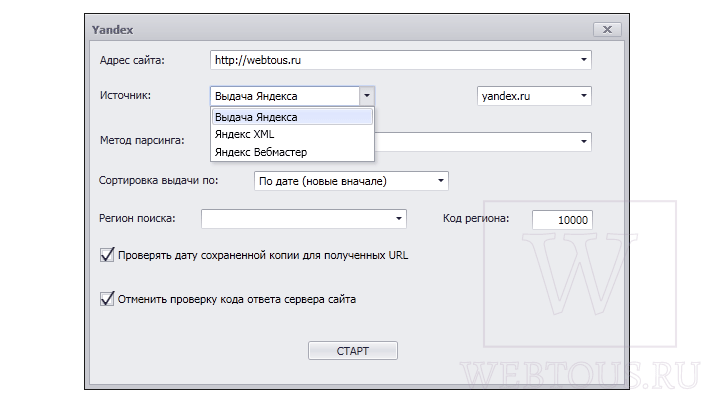Expand the Регион поиска dropdown arrow
This screenshot has height=399, width=709.
398,219
